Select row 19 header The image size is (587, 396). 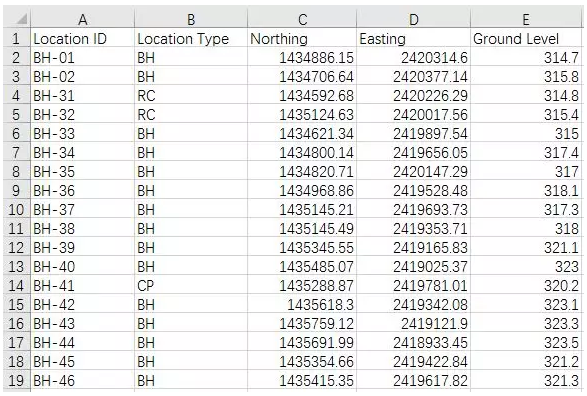(x=16, y=381)
